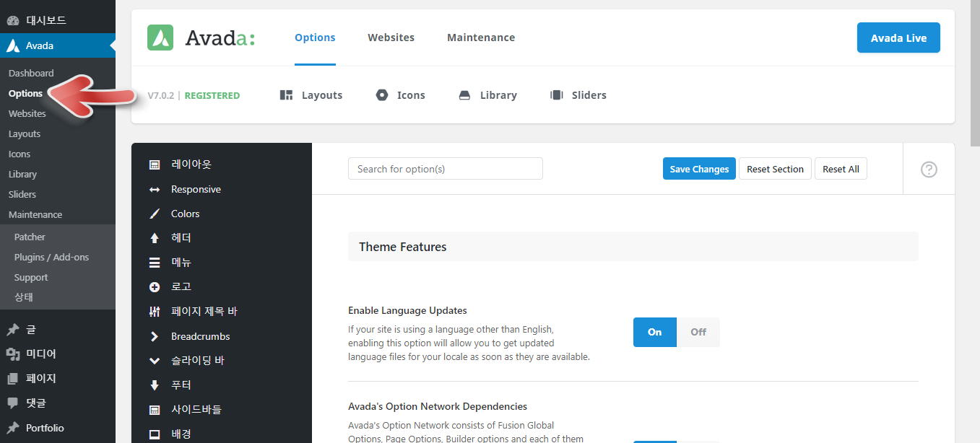Click the 페이지 pages icon
Viewport: 980px width, 443px height.
pos(12,379)
